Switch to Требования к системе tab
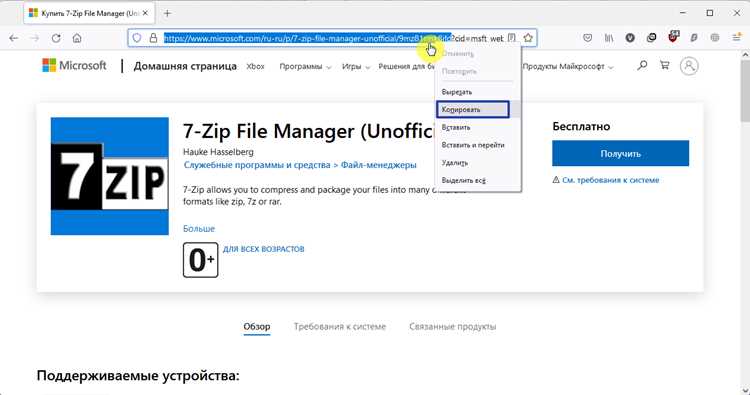The height and width of the screenshot is (395, 750). point(340,327)
